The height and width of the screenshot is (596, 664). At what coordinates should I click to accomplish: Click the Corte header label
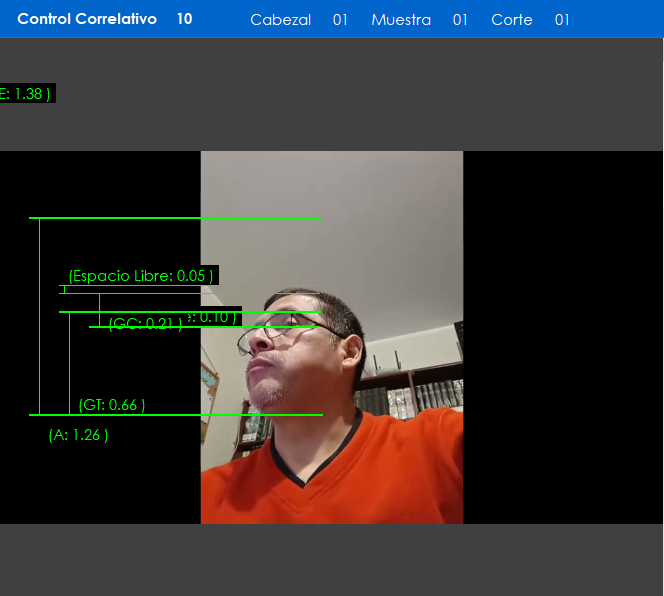pos(511,20)
